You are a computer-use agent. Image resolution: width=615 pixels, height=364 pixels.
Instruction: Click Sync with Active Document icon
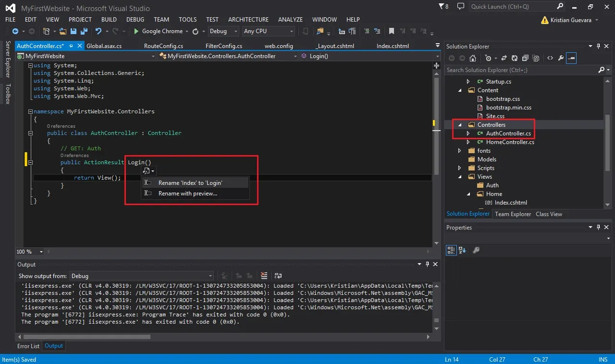(504, 58)
